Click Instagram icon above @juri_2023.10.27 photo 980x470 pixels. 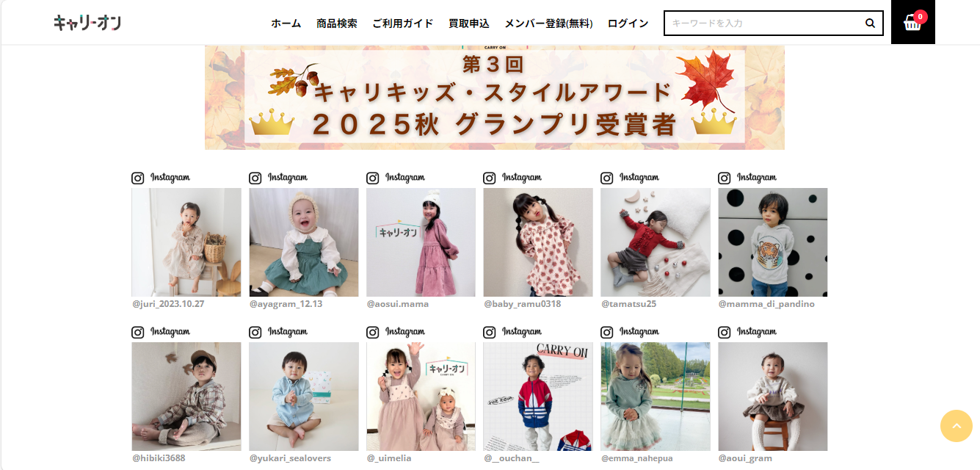click(x=138, y=178)
